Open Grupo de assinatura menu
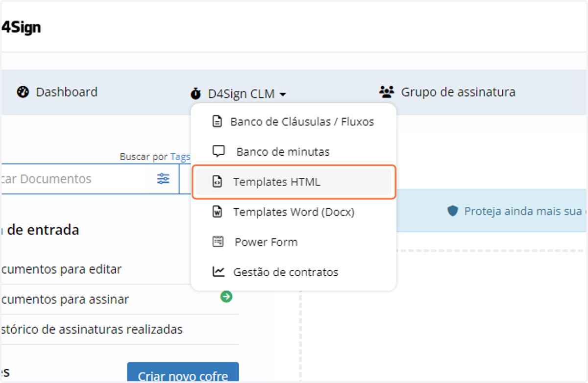The height and width of the screenshot is (383, 588). point(447,92)
